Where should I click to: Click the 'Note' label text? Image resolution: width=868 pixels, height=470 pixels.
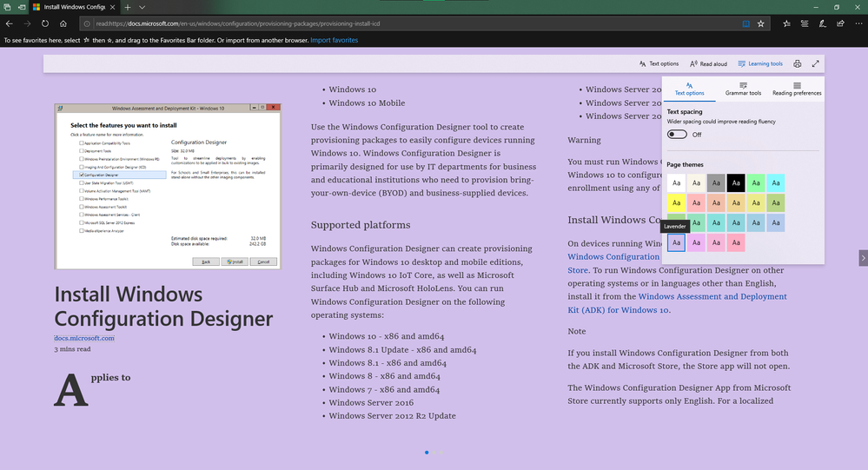[576, 331]
